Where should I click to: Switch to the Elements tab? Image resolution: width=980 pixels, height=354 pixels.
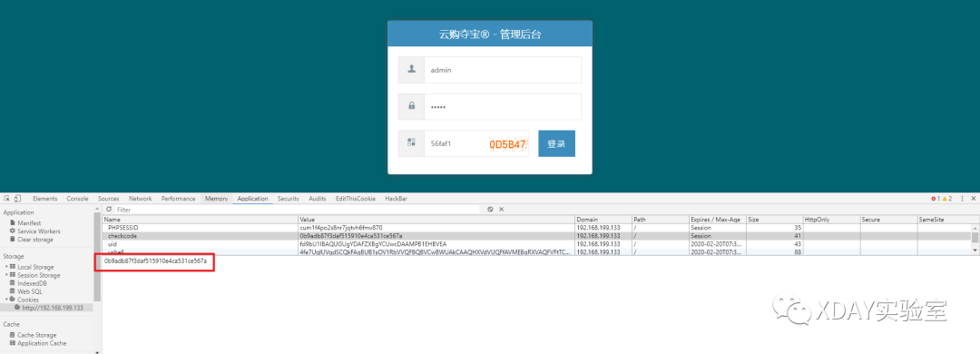point(45,198)
